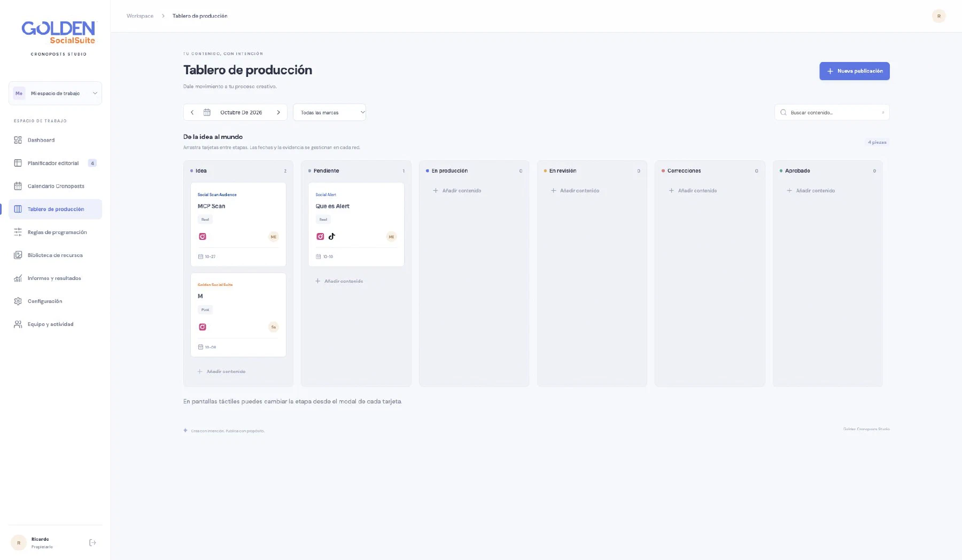
Task: Add content in the Pendiente column
Action: tap(339, 281)
